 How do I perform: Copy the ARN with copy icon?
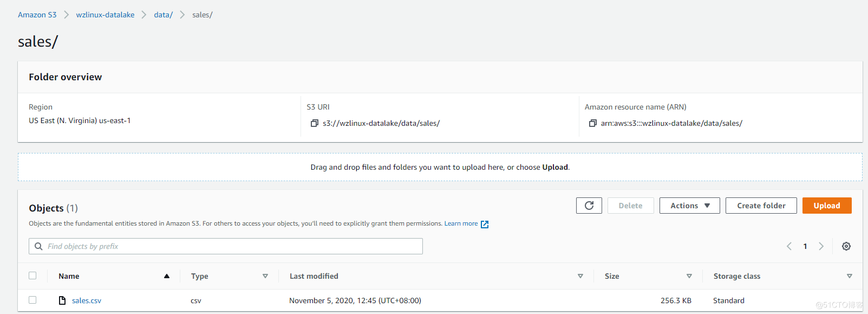pos(592,123)
